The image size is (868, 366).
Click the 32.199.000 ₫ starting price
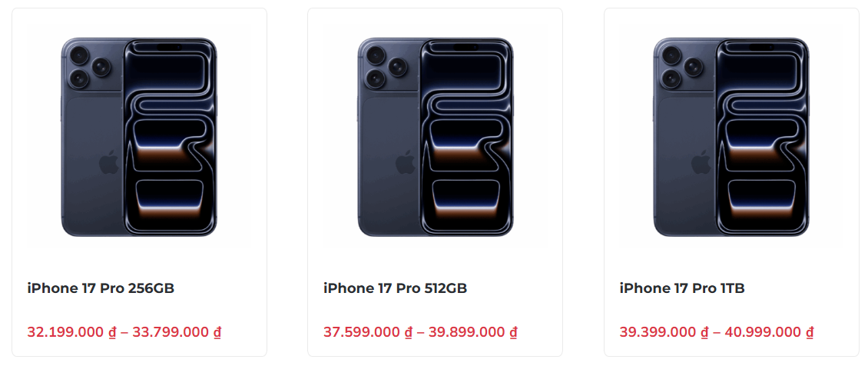coord(71,332)
